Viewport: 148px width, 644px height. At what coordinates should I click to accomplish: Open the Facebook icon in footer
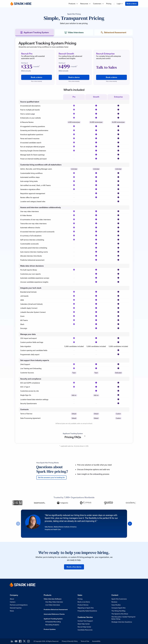(x=20, y=641)
